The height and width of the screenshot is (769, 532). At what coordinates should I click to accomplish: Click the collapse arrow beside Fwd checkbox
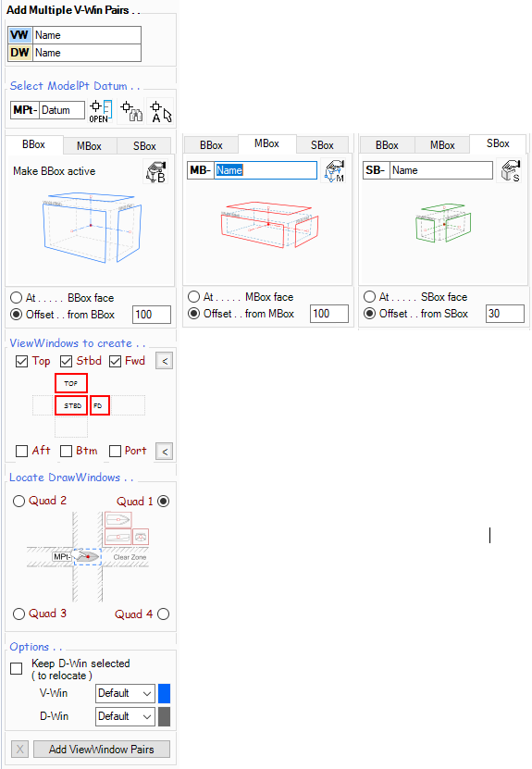[165, 362]
